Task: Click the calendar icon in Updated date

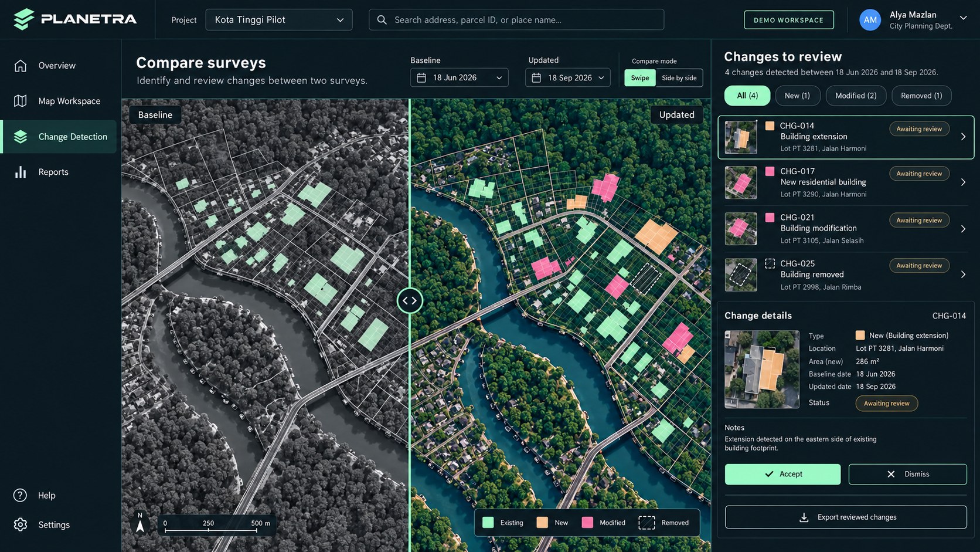Action: tap(536, 77)
